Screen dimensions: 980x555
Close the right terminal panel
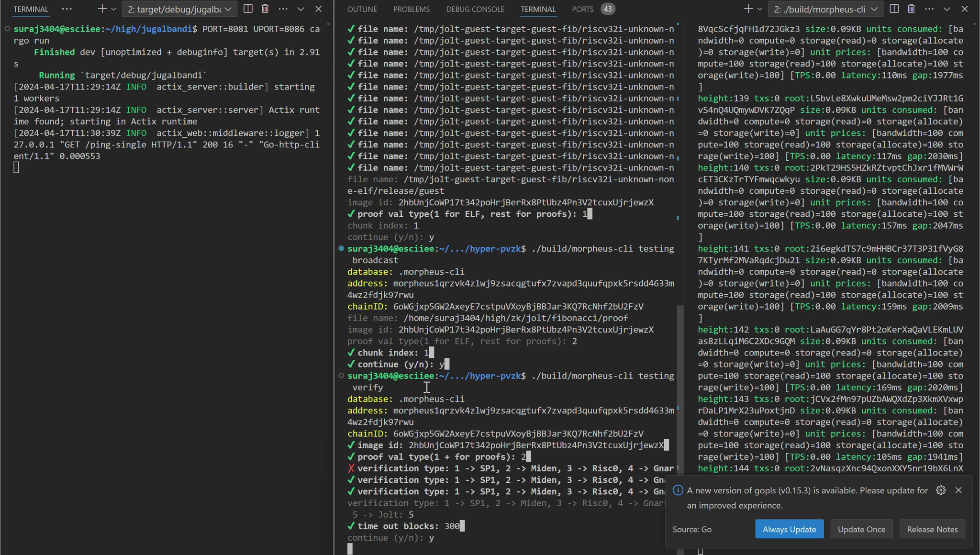tap(965, 9)
